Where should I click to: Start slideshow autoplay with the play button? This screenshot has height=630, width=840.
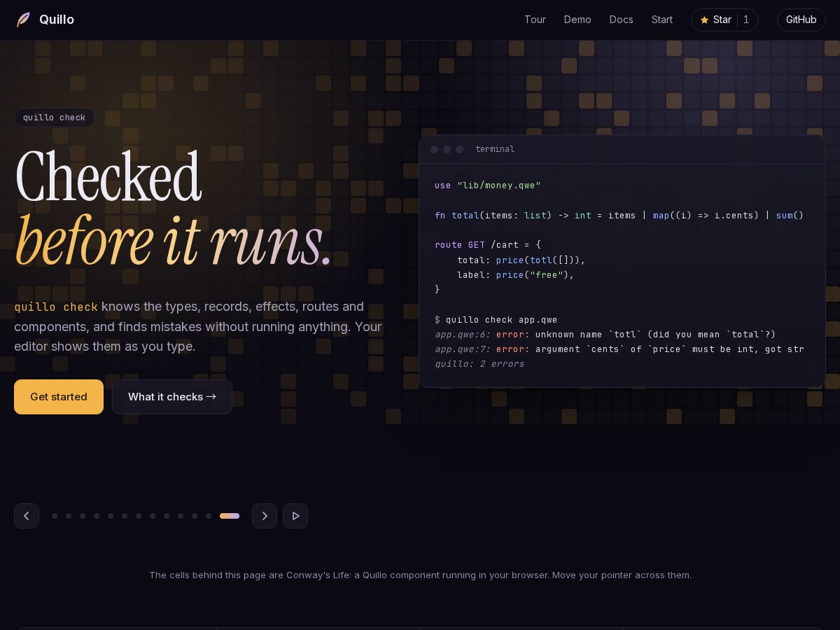click(x=295, y=516)
